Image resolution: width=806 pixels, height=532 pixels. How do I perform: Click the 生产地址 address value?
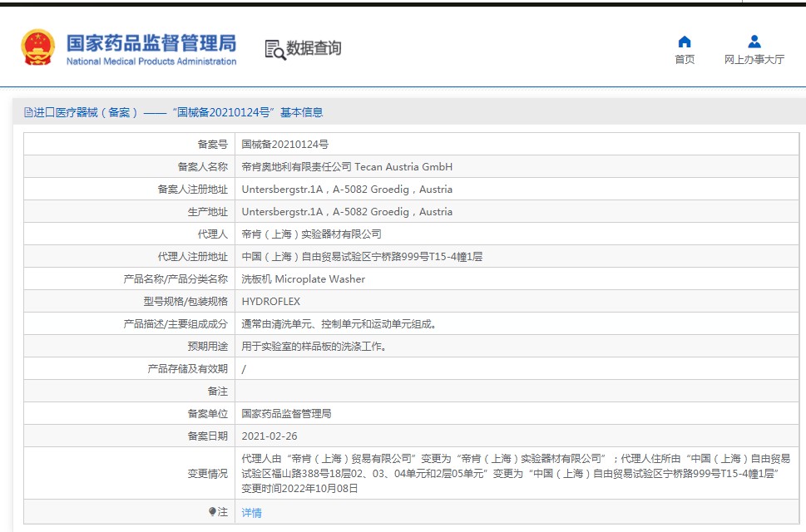(x=347, y=212)
